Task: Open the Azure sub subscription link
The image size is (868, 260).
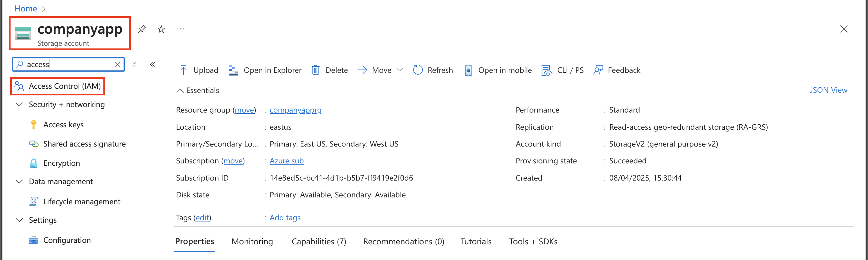Action: [x=286, y=161]
